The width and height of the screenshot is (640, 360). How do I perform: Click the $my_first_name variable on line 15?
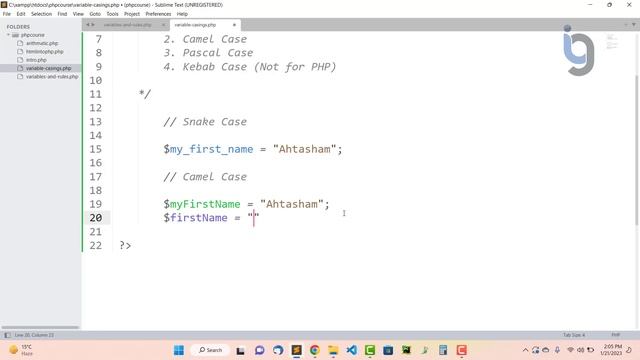(208, 149)
